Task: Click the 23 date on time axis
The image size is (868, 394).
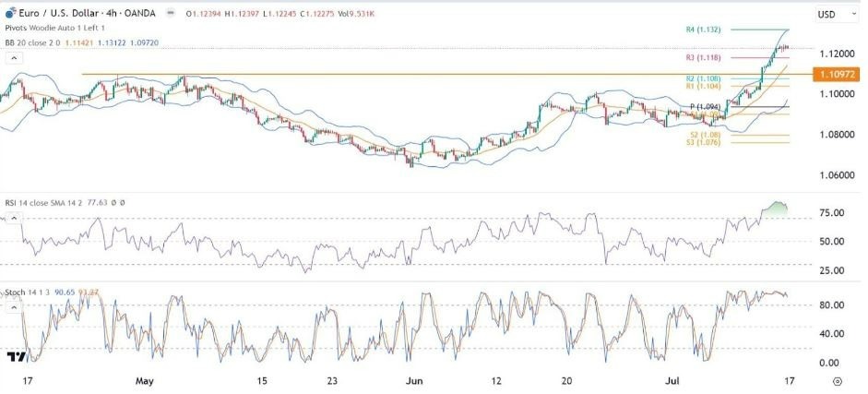Action: [x=331, y=381]
